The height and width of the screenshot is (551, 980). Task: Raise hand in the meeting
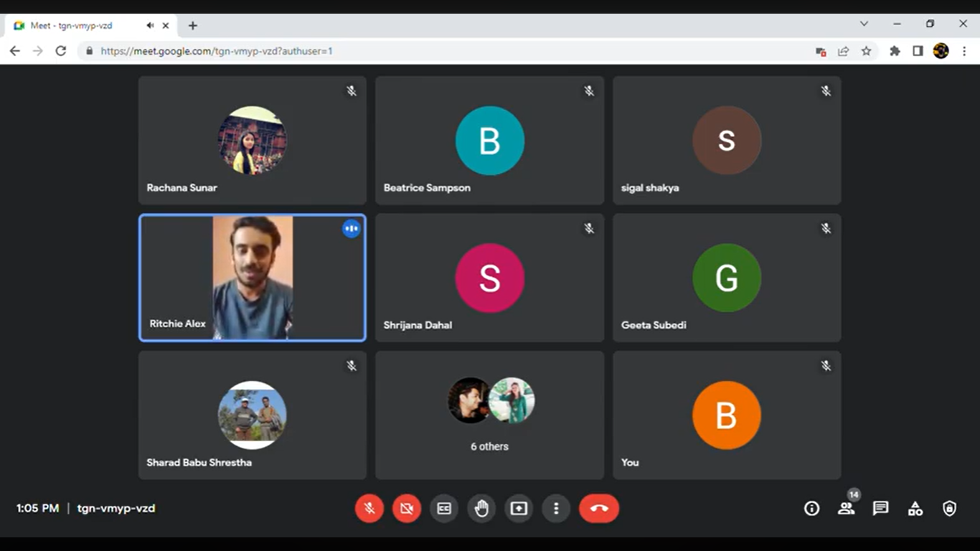481,509
